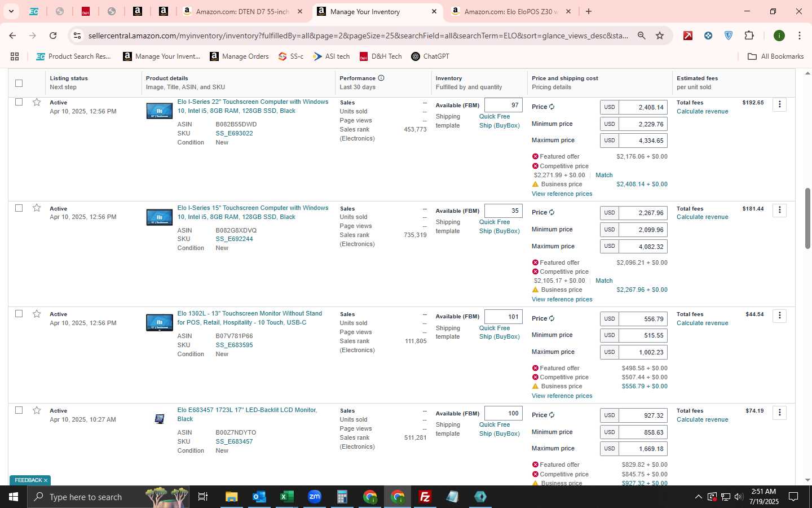Edit minimum price field 2,099.96
812x508 pixels.
[x=643, y=230]
